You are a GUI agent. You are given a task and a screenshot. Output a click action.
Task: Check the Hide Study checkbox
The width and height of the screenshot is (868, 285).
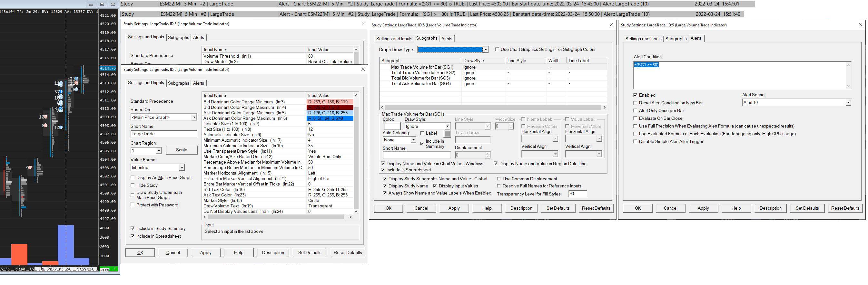pyautogui.click(x=133, y=185)
